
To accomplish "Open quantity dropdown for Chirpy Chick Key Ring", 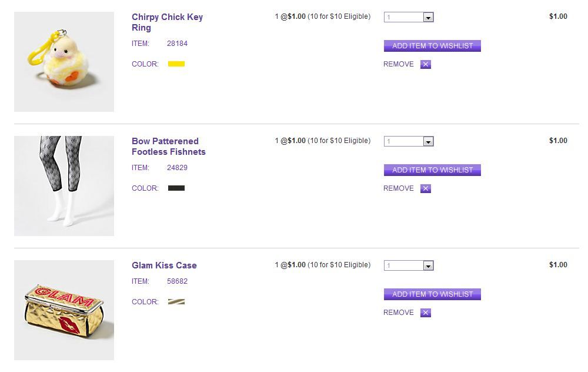I will tap(428, 18).
